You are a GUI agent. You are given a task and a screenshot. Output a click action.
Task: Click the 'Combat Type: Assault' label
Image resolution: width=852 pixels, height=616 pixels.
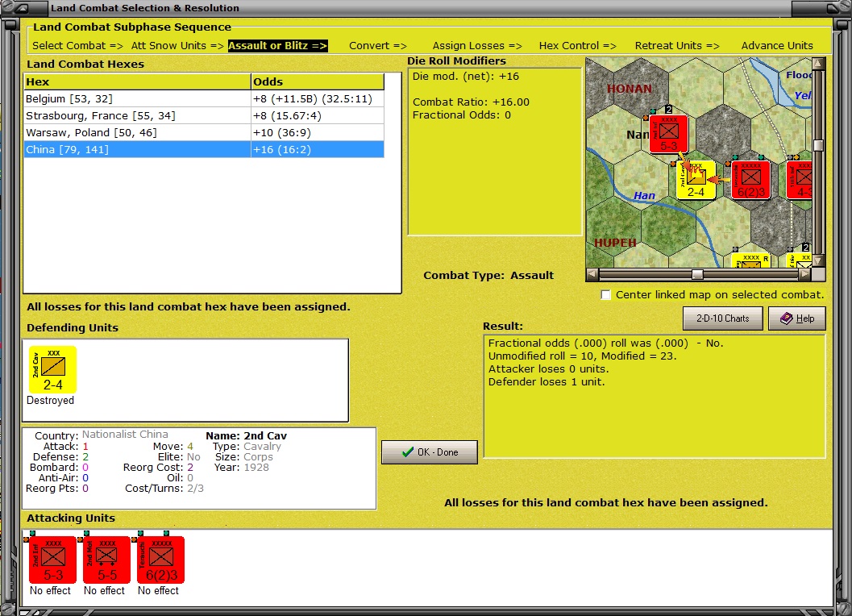click(488, 275)
